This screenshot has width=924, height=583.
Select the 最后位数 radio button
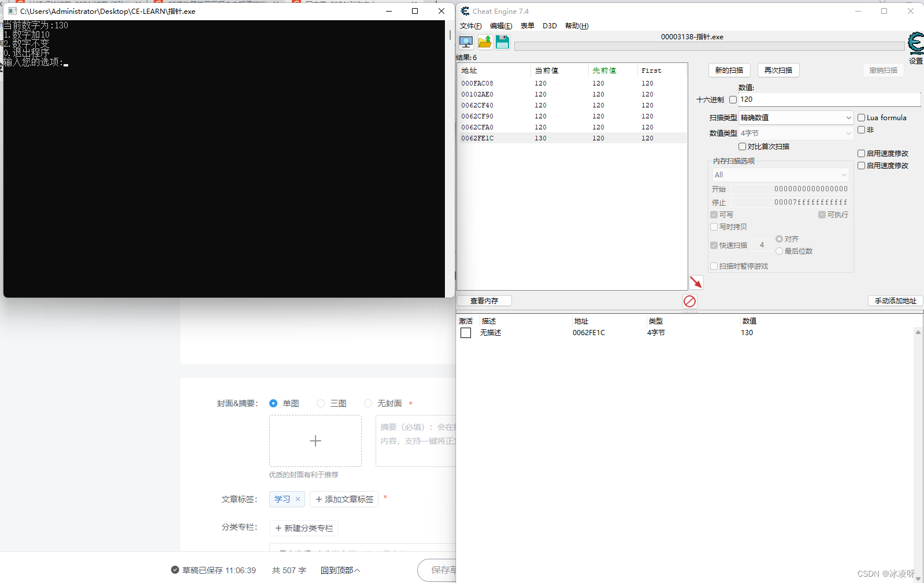[779, 251]
